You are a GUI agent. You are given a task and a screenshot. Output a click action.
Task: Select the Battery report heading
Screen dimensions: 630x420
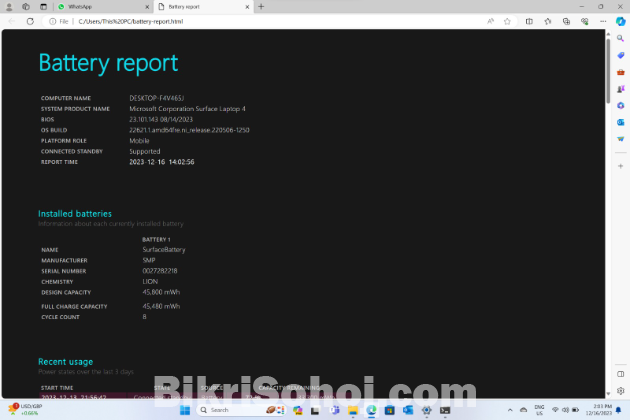tap(108, 63)
